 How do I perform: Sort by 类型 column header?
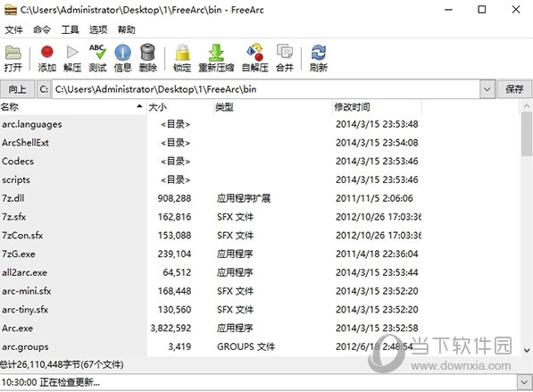(273, 107)
